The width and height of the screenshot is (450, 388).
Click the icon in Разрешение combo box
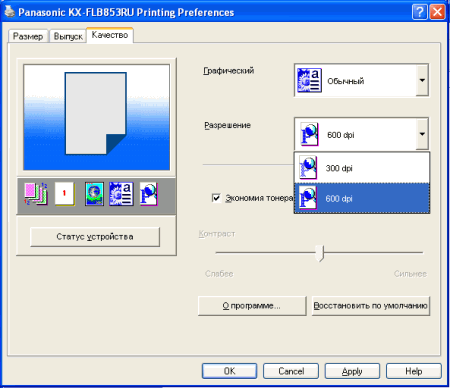309,134
